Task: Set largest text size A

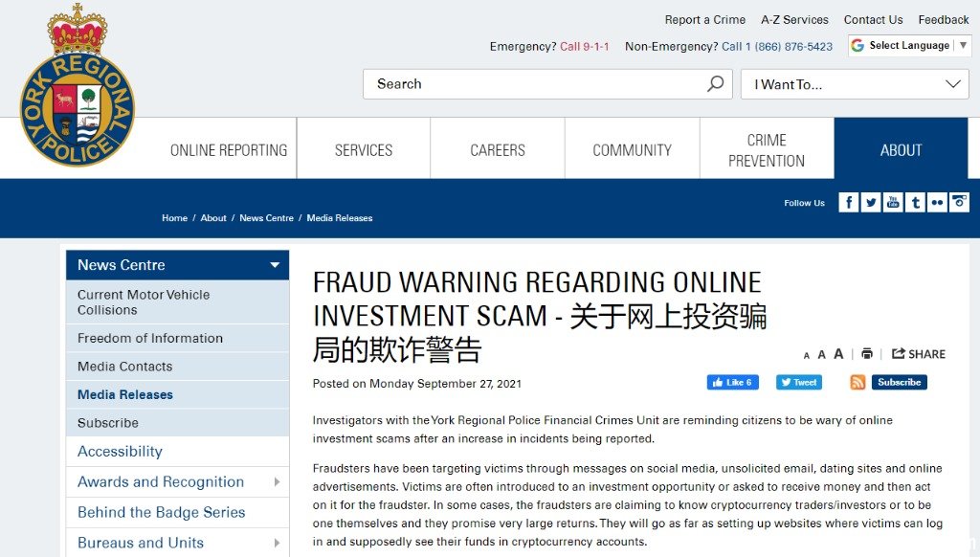Action: point(838,354)
